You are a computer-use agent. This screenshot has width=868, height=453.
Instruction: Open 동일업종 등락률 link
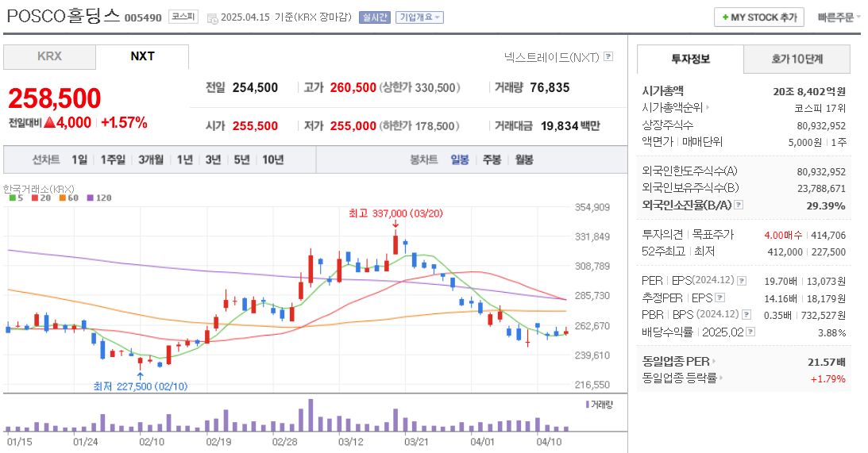(x=682, y=378)
